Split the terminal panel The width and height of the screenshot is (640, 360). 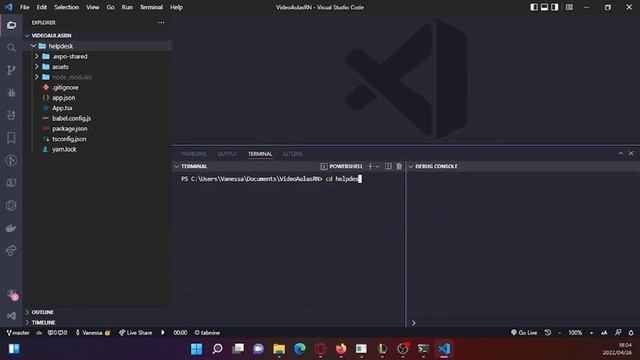(x=388, y=166)
